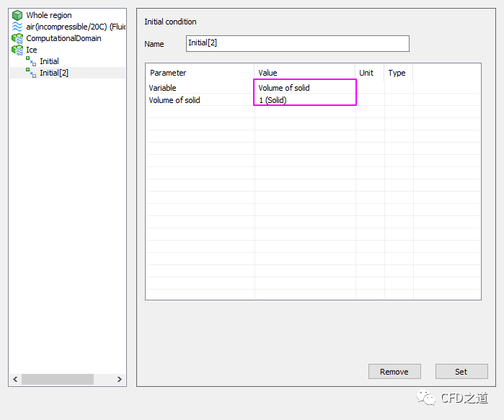Screen dimensions: 504x420
Task: Click the Name input field
Action: pos(297,43)
